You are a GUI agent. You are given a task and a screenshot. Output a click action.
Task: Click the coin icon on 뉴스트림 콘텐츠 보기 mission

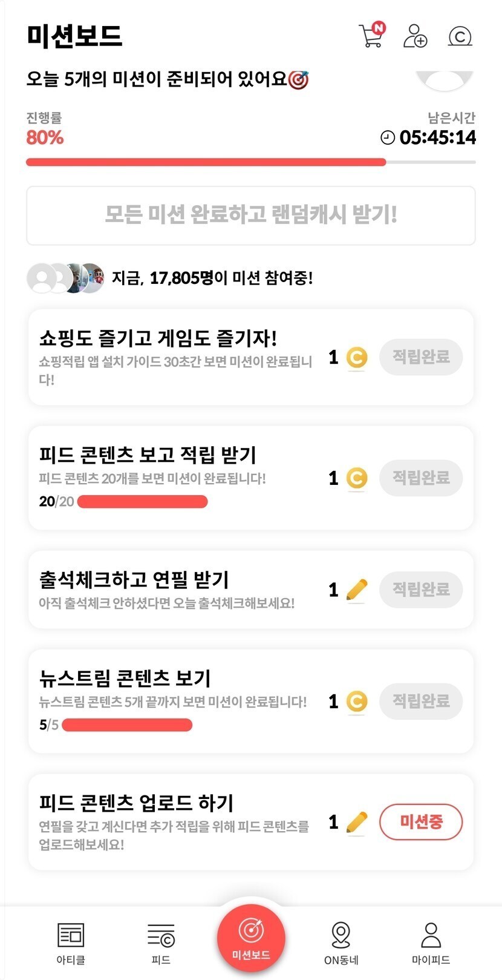357,702
